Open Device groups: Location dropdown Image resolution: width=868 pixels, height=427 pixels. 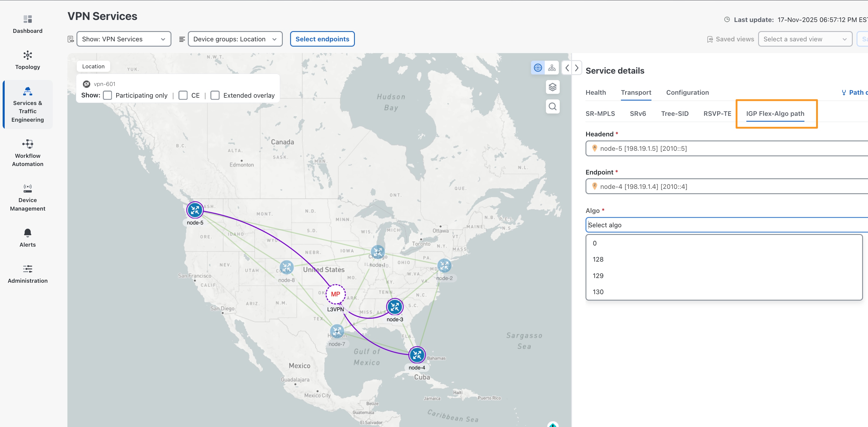pos(235,39)
